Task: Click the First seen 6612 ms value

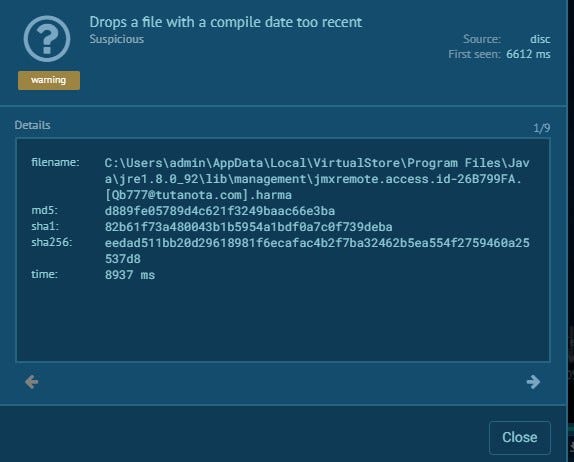Action: [x=528, y=54]
